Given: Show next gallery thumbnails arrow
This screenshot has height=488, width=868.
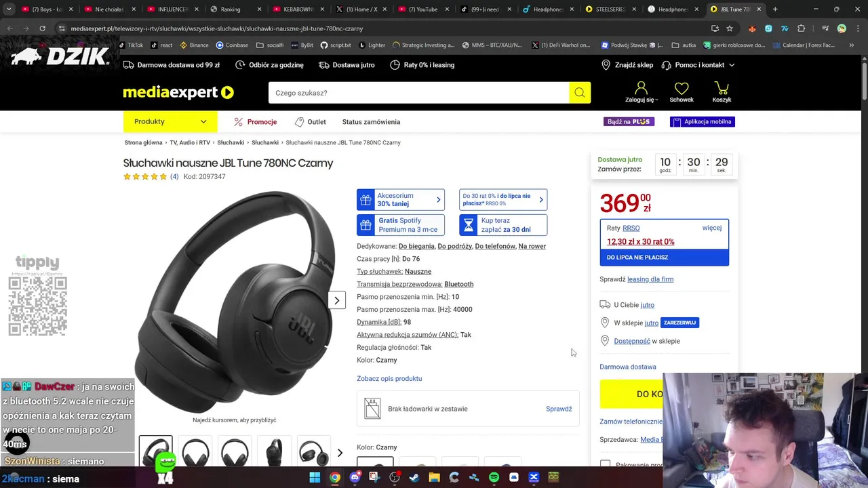Looking at the screenshot, I should point(340,453).
